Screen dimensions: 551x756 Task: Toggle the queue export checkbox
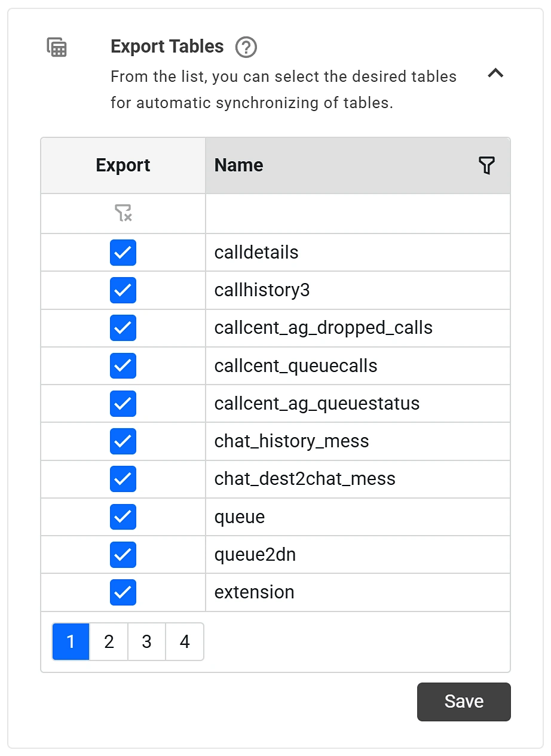coord(123,517)
